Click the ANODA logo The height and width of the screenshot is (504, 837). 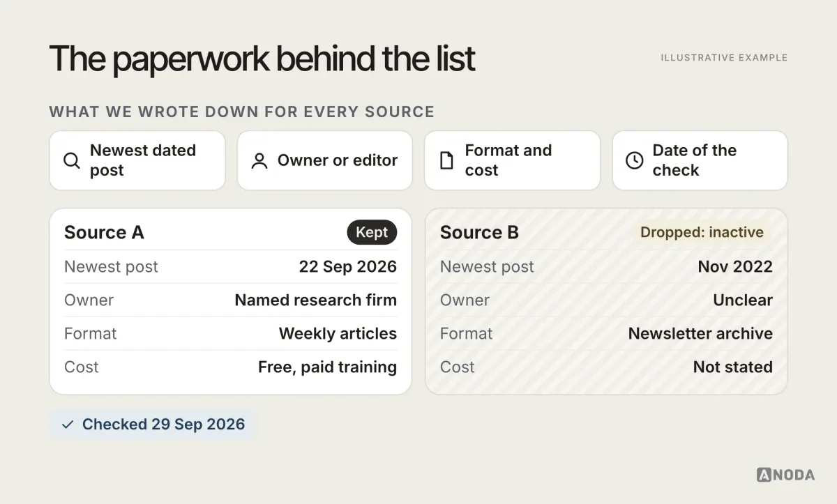point(785,475)
